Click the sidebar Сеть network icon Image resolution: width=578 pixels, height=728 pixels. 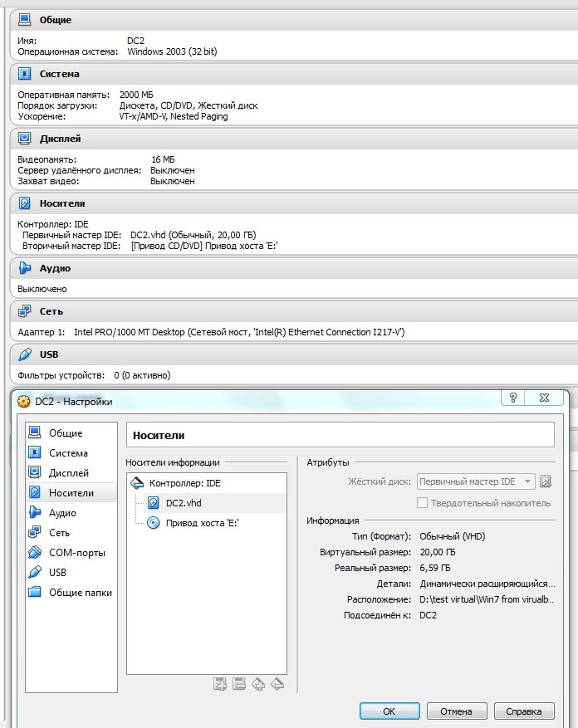[35, 532]
